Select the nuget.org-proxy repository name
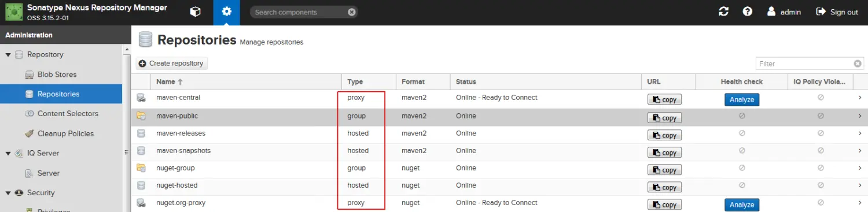Image resolution: width=868 pixels, height=212 pixels. 181,203
